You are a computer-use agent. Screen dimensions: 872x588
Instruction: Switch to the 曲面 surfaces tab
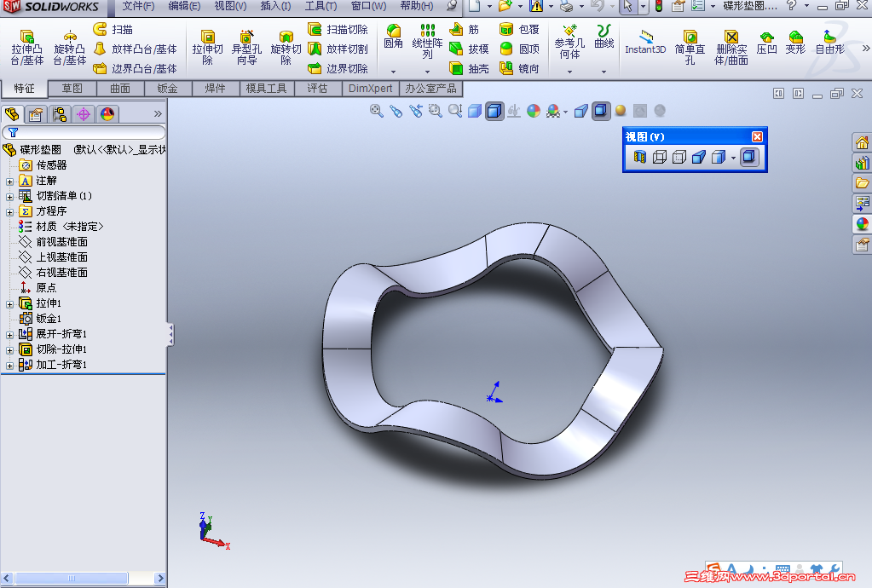[119, 89]
